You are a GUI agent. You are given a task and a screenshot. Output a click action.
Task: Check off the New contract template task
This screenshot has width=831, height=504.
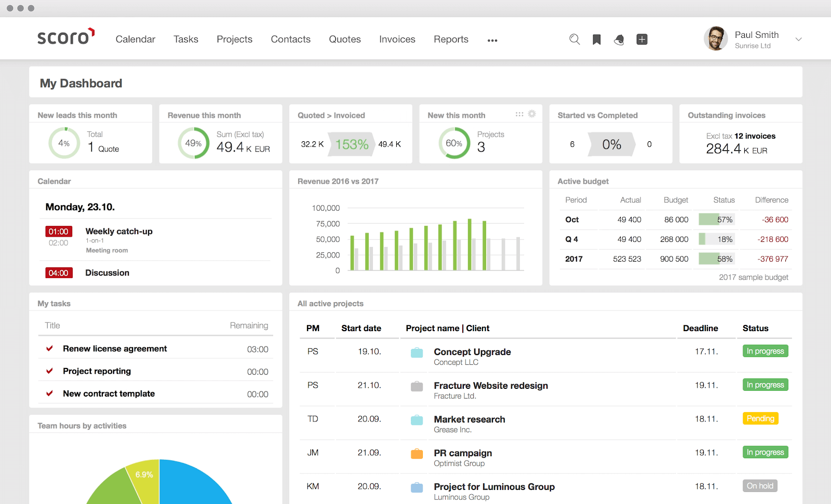coord(49,393)
